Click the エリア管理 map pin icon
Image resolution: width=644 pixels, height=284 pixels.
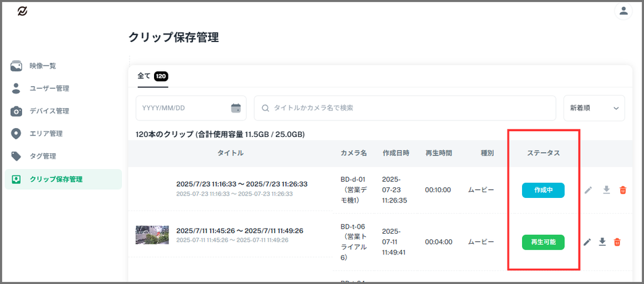tap(16, 134)
